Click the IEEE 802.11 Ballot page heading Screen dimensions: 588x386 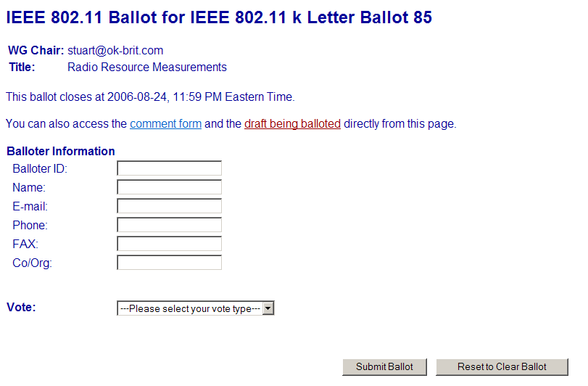219,17
